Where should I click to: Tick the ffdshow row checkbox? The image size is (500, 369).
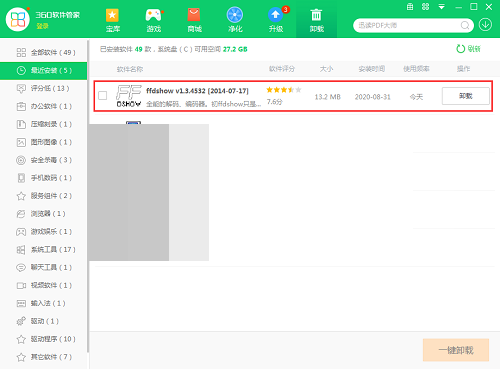pos(103,96)
